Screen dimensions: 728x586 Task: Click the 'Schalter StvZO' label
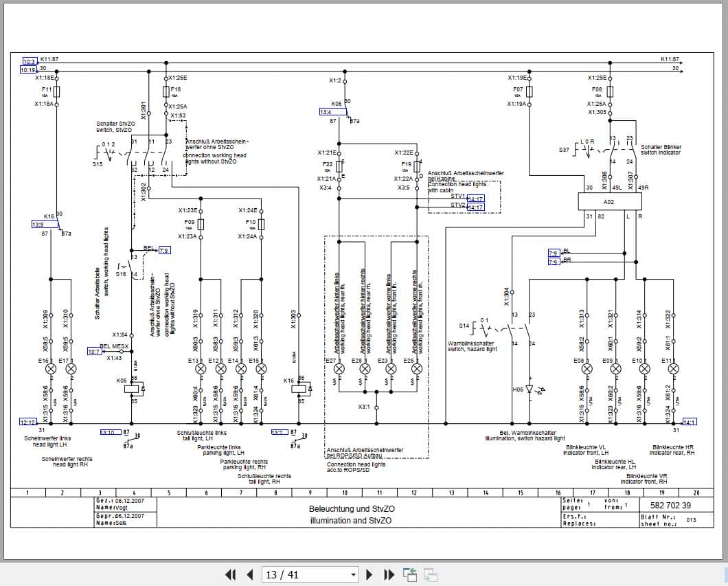tap(115, 124)
